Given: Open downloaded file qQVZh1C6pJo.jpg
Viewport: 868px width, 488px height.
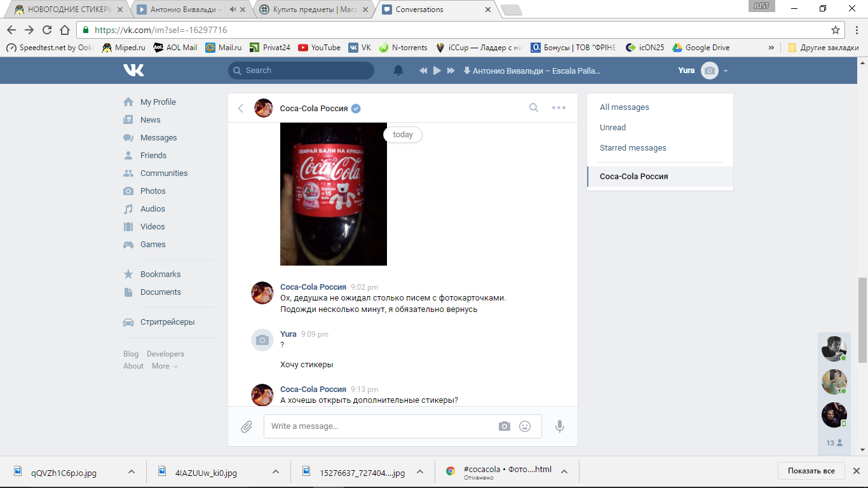Looking at the screenshot, I should (x=64, y=472).
